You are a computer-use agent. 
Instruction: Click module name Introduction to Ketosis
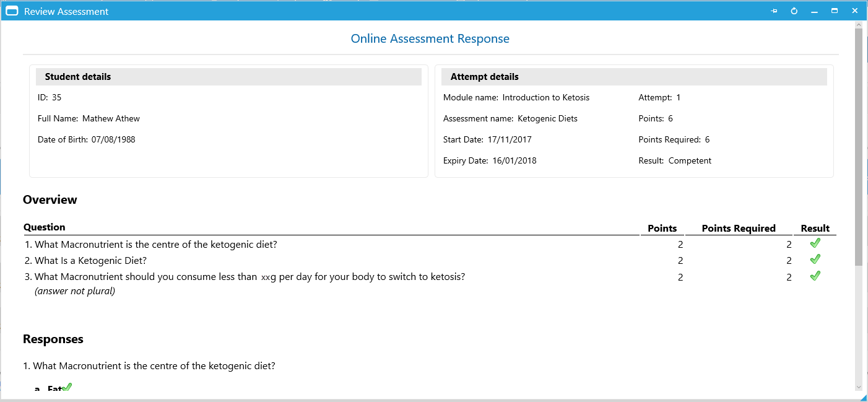[546, 97]
